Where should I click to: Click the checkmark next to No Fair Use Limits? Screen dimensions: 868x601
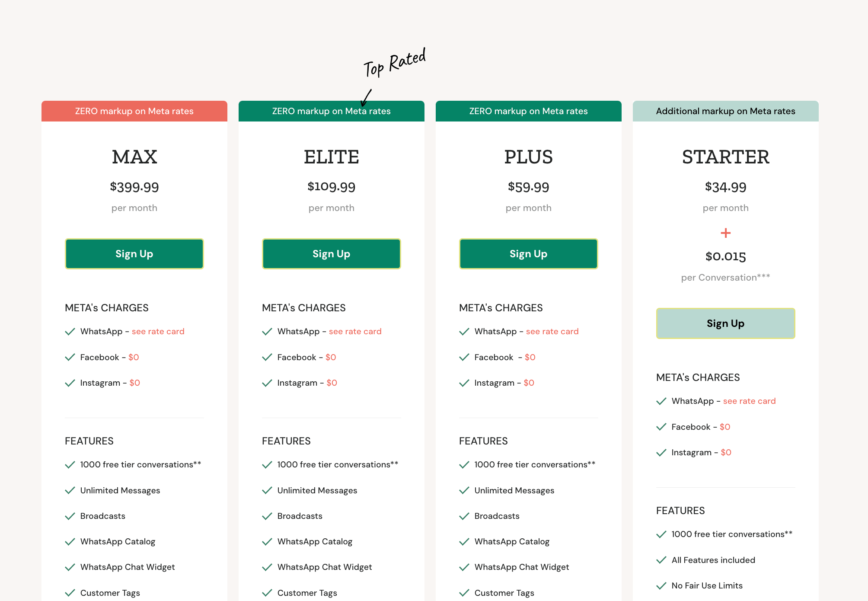(661, 585)
